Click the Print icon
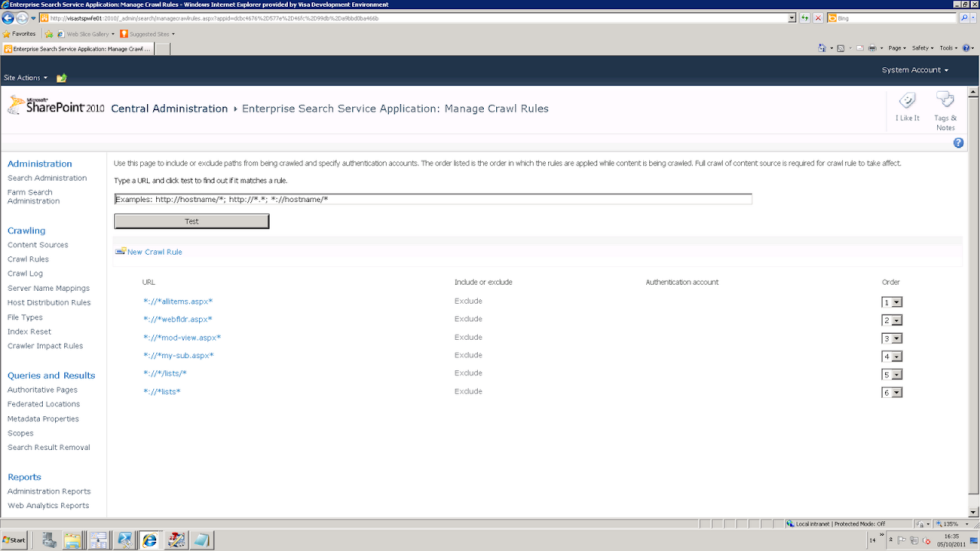The image size is (980, 551). click(x=873, y=47)
